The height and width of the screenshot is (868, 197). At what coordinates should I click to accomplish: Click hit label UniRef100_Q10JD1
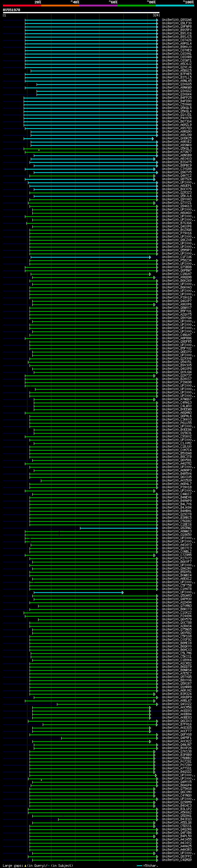tap(177, 115)
